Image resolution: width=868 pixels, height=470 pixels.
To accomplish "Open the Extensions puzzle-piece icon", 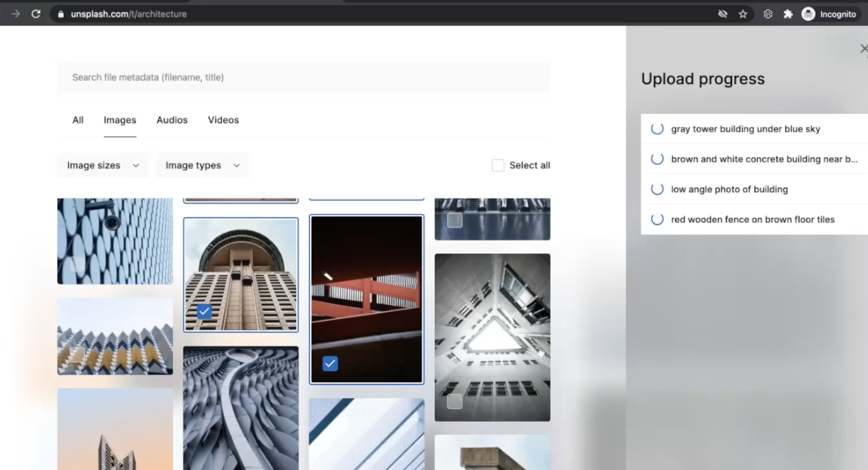I will [788, 14].
